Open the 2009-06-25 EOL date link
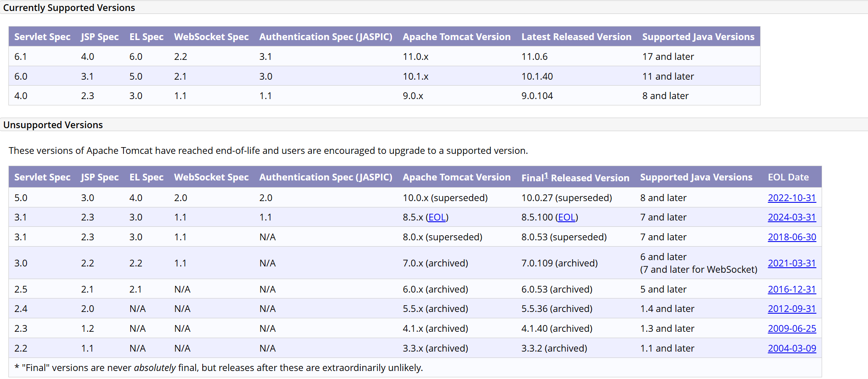This screenshot has width=868, height=379. pos(792,328)
